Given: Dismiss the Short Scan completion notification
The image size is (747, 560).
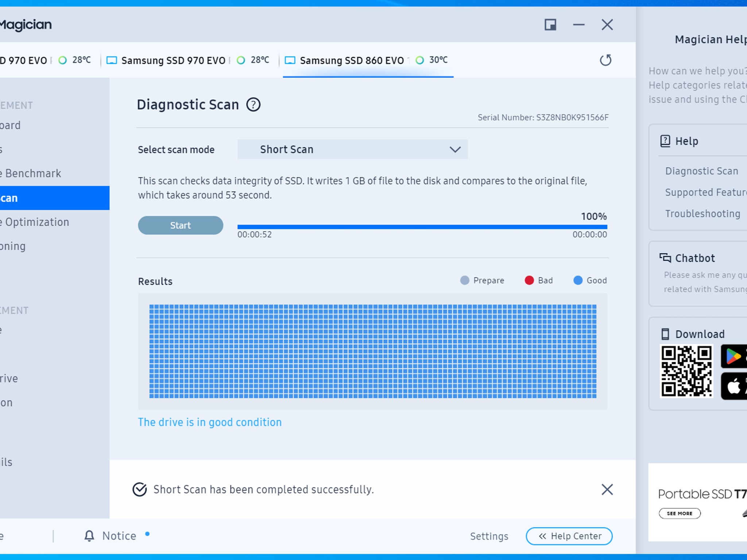Looking at the screenshot, I should tap(607, 490).
